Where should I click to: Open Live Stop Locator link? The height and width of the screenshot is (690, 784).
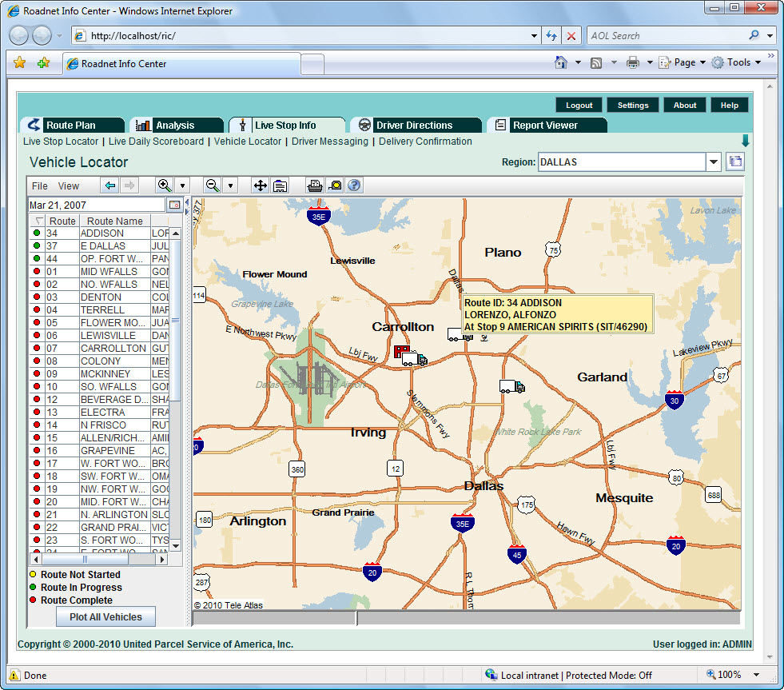[x=61, y=141]
